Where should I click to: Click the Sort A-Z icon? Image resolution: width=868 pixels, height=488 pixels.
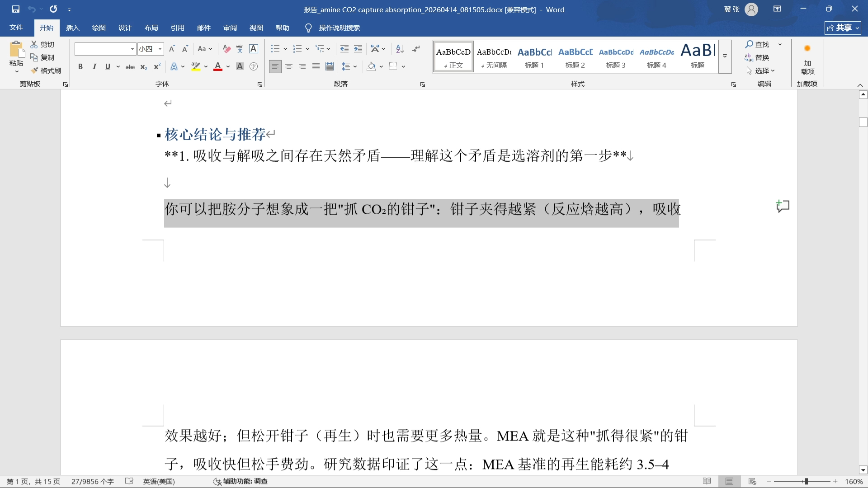coord(400,49)
